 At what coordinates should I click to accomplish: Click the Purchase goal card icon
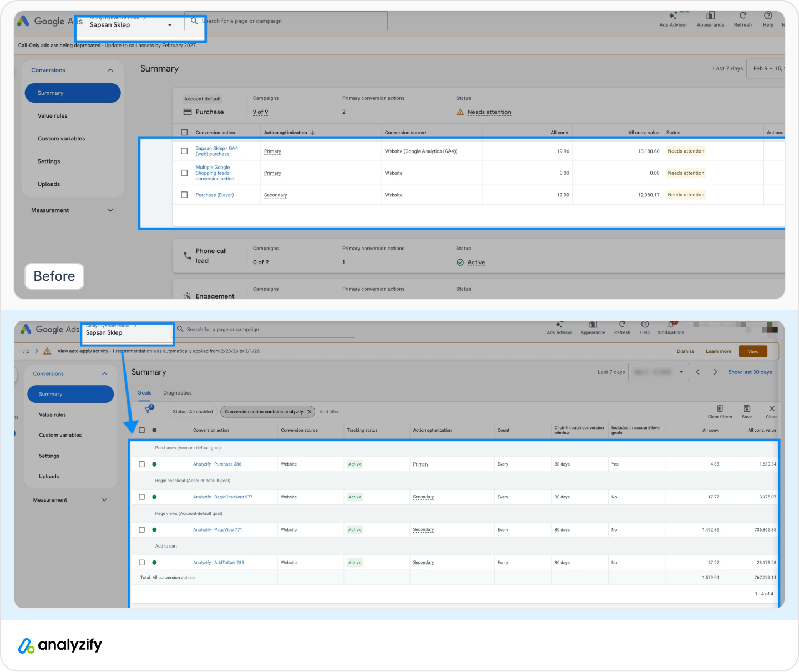pyautogui.click(x=188, y=112)
